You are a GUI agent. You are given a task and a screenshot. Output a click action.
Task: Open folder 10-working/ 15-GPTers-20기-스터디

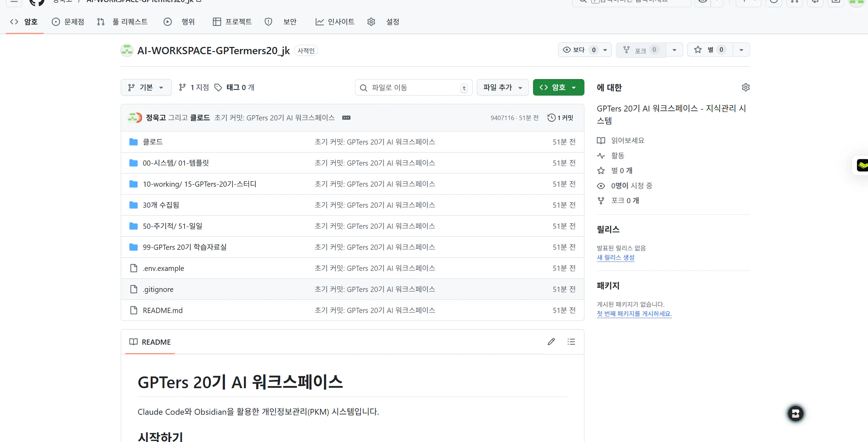[200, 184]
